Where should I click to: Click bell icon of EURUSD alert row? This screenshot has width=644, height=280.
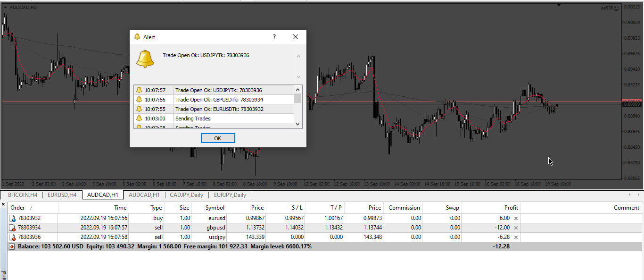[139, 109]
